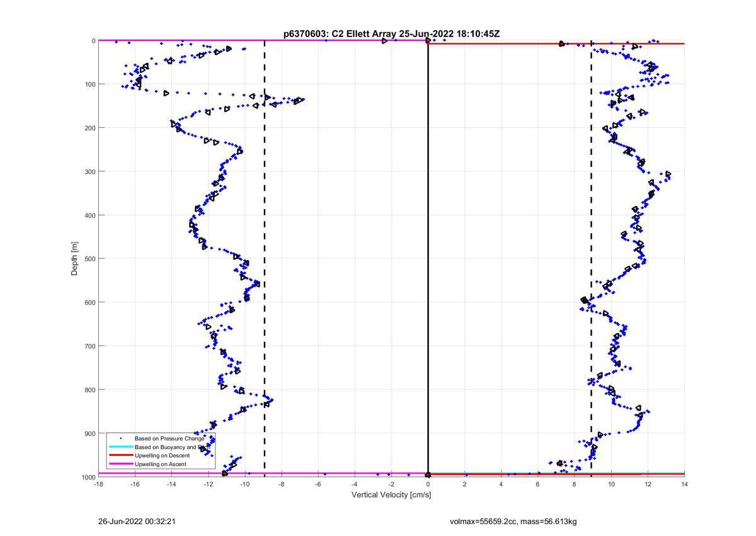The width and height of the screenshot is (756, 536).
Task: Click the x-axis tick label -10
Action: coord(245,484)
